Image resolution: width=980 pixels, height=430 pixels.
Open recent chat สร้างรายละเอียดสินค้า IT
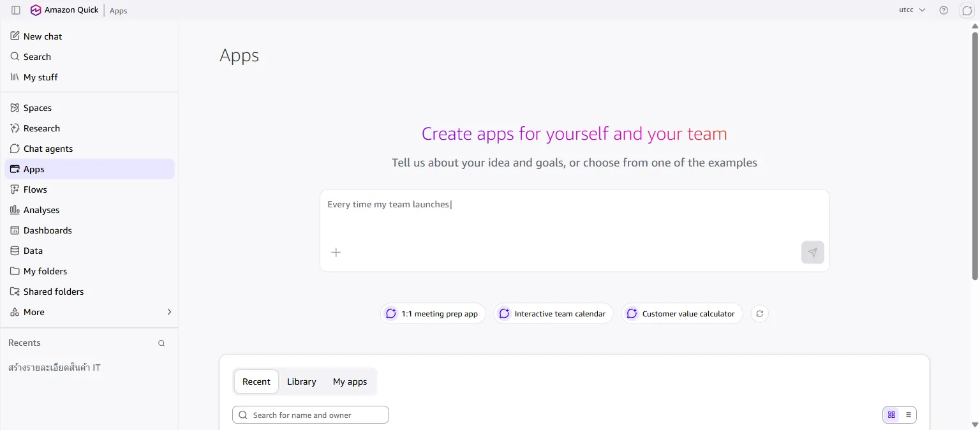54,367
